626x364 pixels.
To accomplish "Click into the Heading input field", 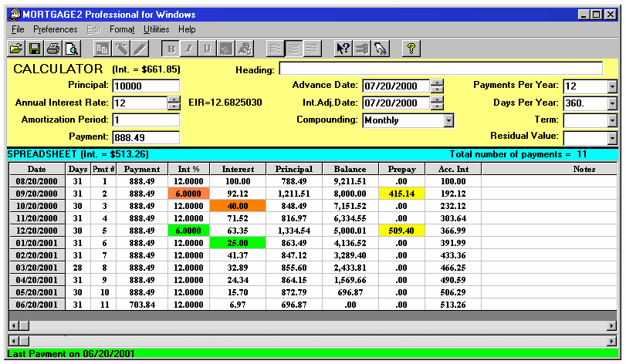I will [x=440, y=69].
